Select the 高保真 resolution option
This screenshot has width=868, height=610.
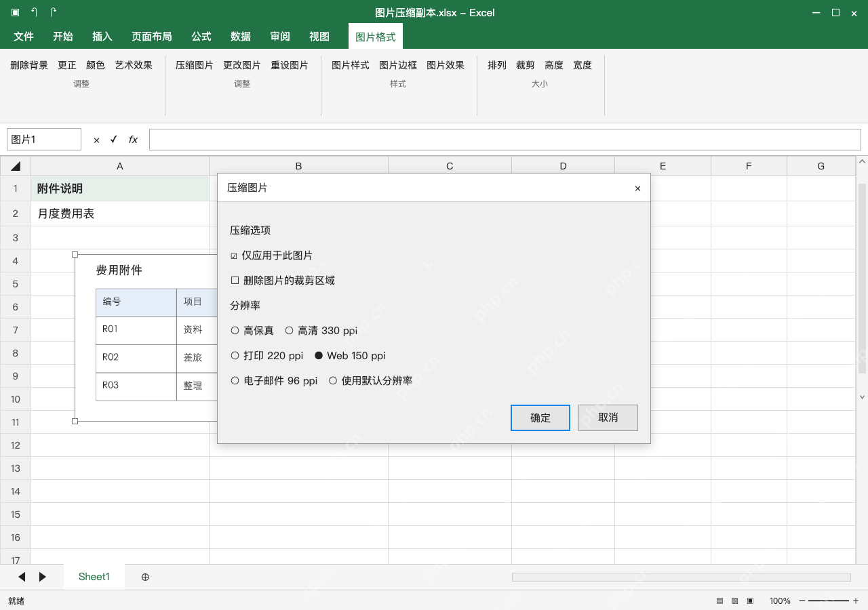pos(252,331)
